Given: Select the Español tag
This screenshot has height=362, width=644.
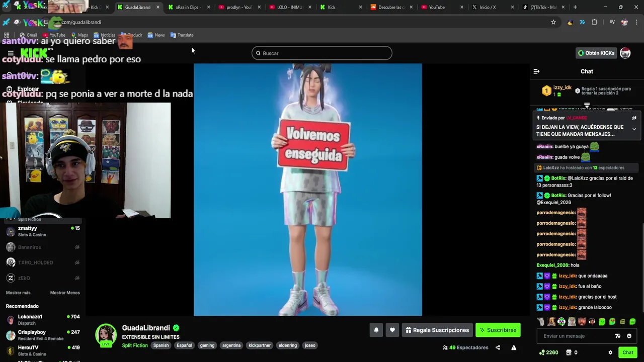Looking at the screenshot, I should pyautogui.click(x=184, y=345).
